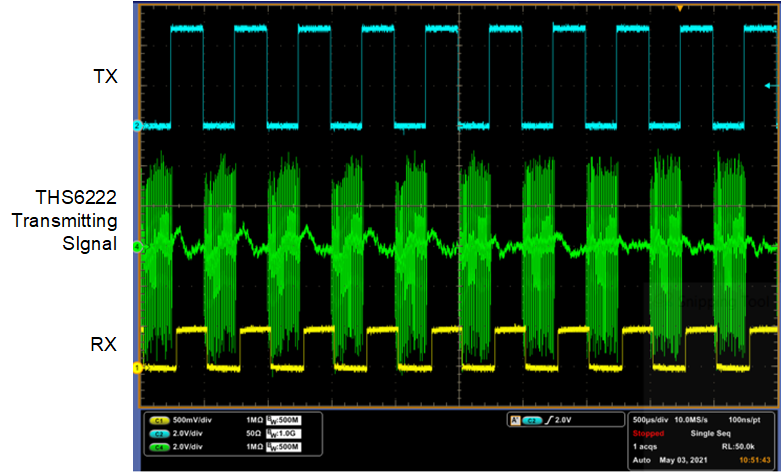This screenshot has width=782, height=473.
Task: Click the RL:50.0k record length
Action: 738,447
